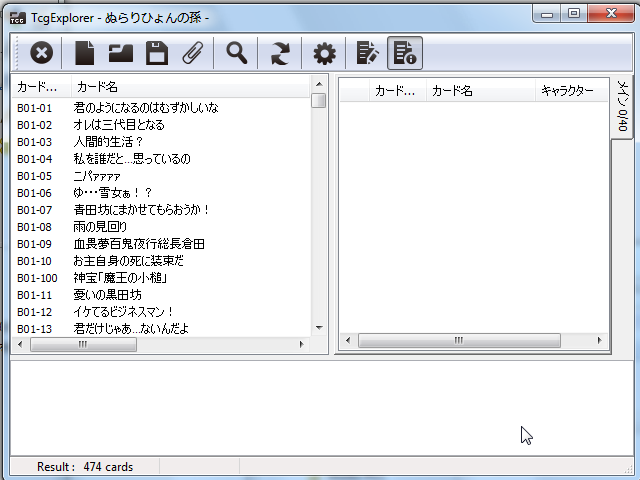Select card B01-07 青田坊にまかせてもらおうか！
The width and height of the screenshot is (640, 480).
click(x=161, y=210)
